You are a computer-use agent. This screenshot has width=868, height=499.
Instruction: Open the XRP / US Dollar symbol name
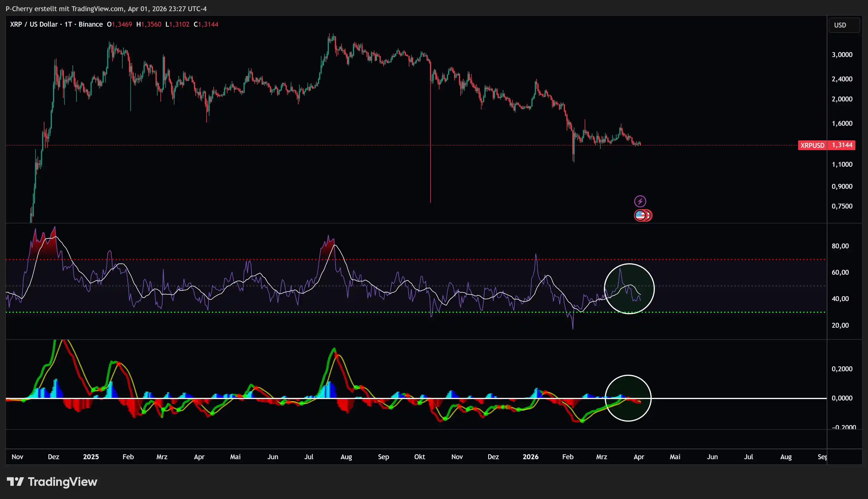(x=33, y=24)
